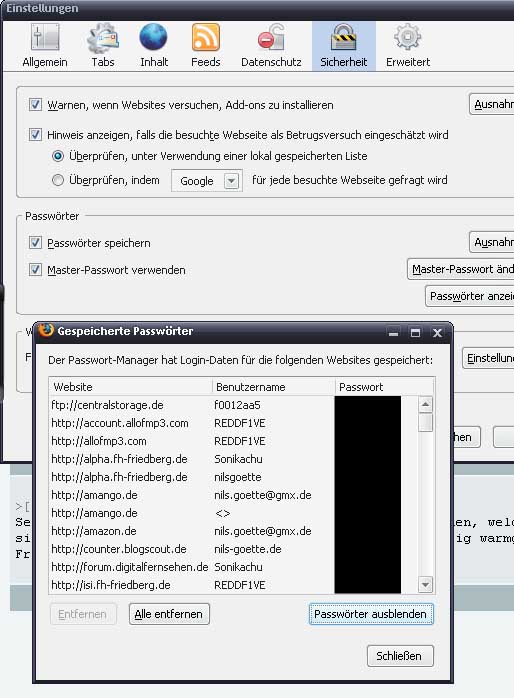Screen dimensions: 514x698
Task: Select http://counter.blogscout.de row
Action: click(233, 549)
